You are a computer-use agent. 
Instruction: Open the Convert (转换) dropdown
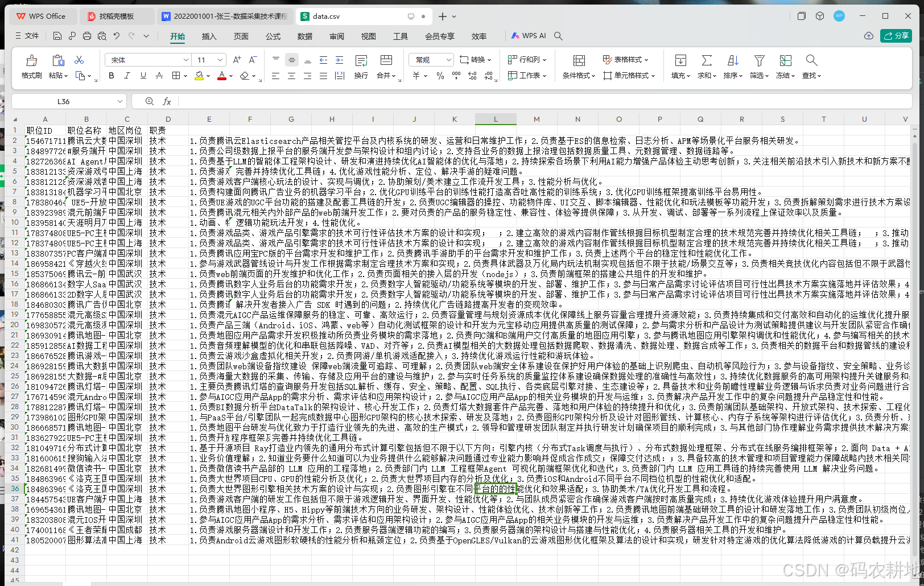[475, 59]
